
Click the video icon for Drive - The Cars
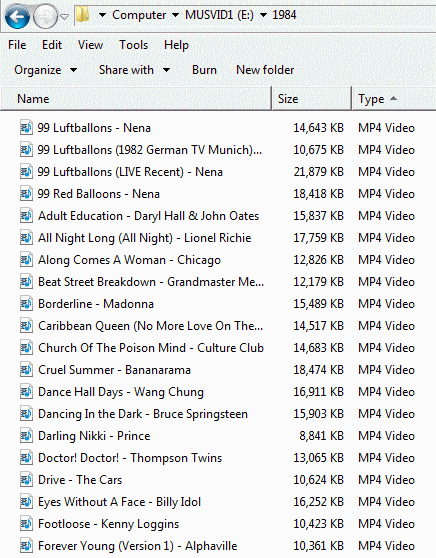pyautogui.click(x=26, y=480)
